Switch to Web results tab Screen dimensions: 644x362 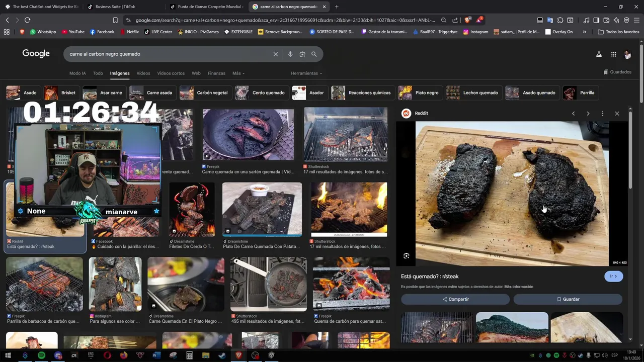click(196, 73)
